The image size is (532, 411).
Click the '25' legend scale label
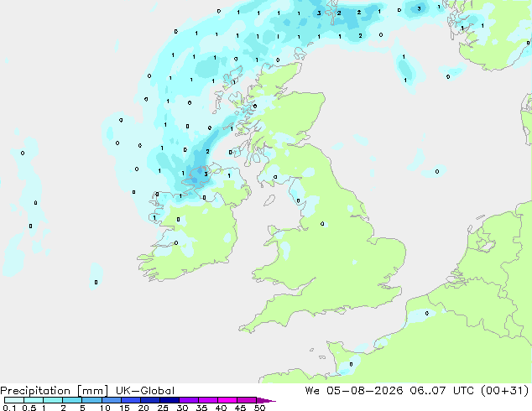pyautogui.click(x=163, y=408)
